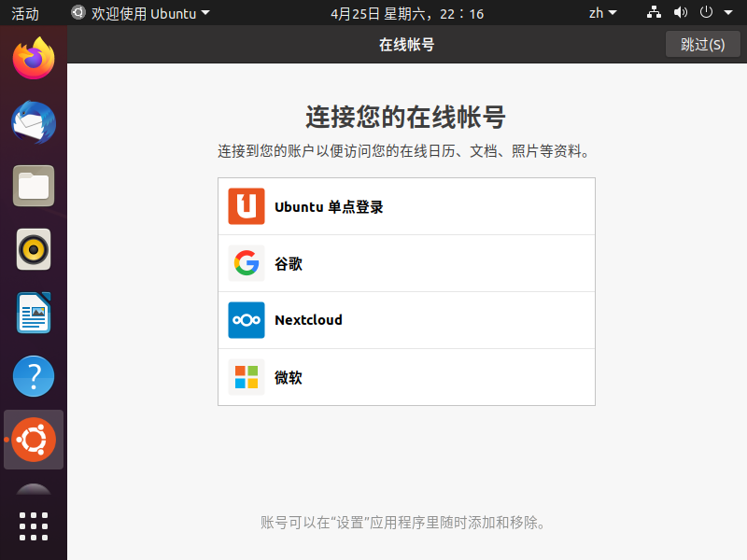This screenshot has height=560, width=747.
Task: Open the 活动 activities overview
Action: [25, 13]
